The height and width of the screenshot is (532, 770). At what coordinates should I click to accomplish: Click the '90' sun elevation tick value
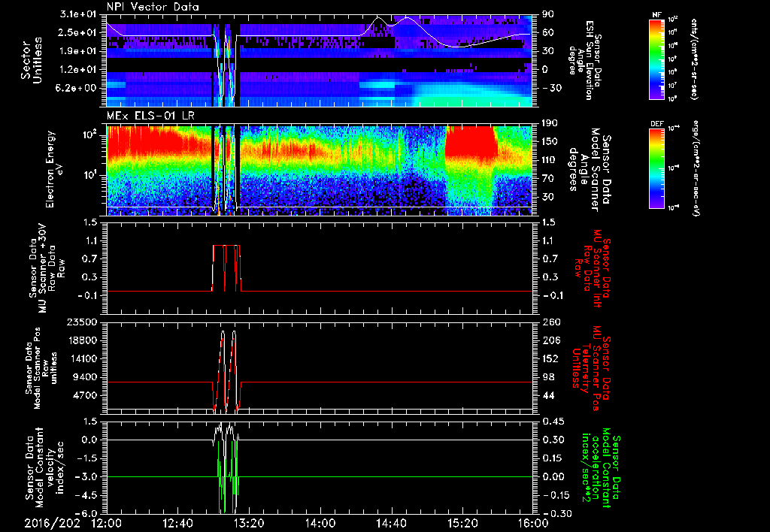[547, 14]
